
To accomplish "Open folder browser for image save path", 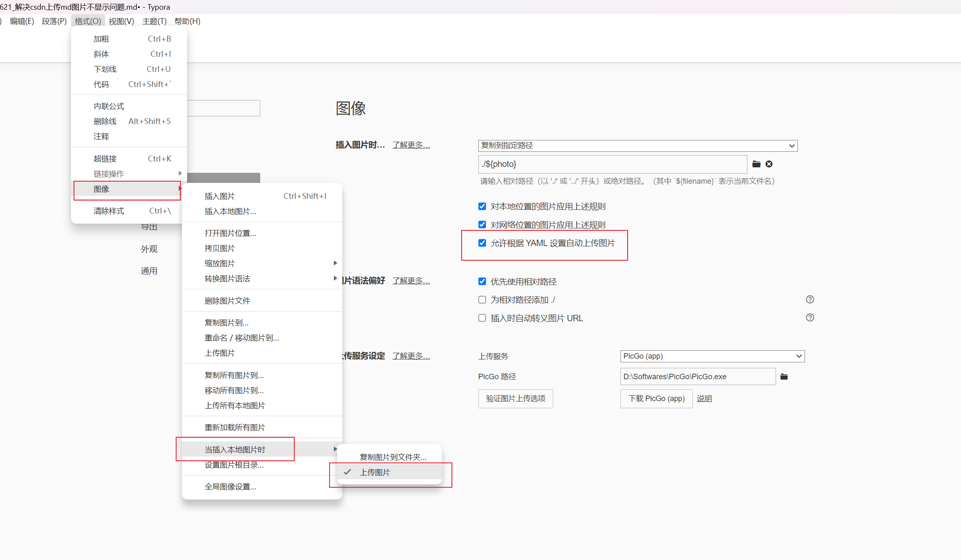I will [x=756, y=164].
